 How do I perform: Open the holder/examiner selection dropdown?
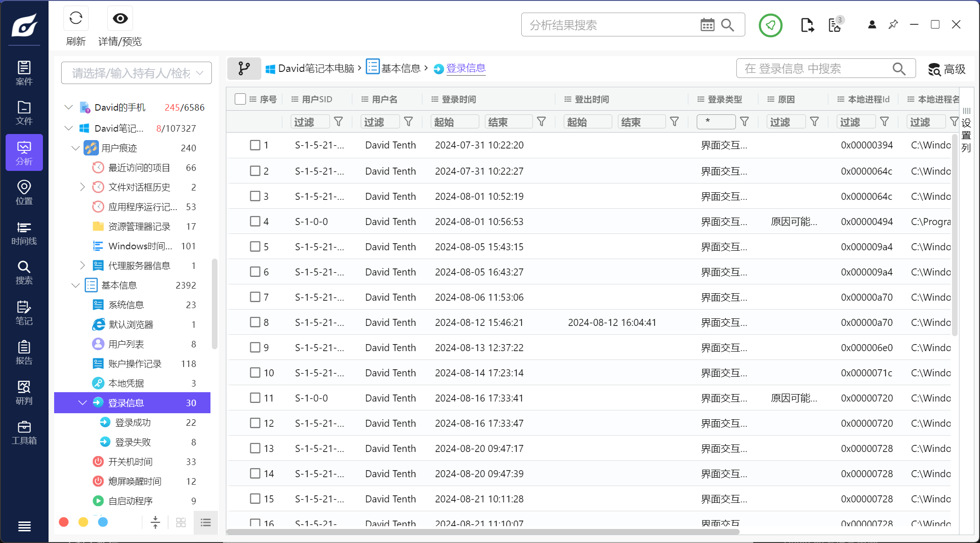(x=136, y=73)
